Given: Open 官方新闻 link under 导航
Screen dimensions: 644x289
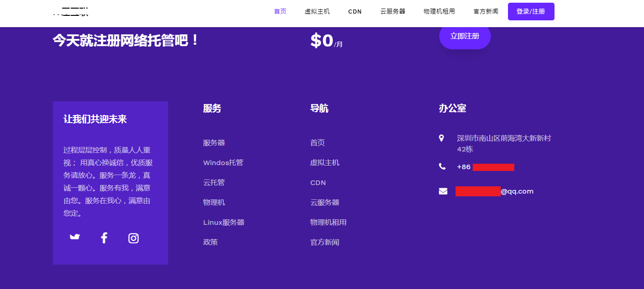Looking at the screenshot, I should coord(325,242).
